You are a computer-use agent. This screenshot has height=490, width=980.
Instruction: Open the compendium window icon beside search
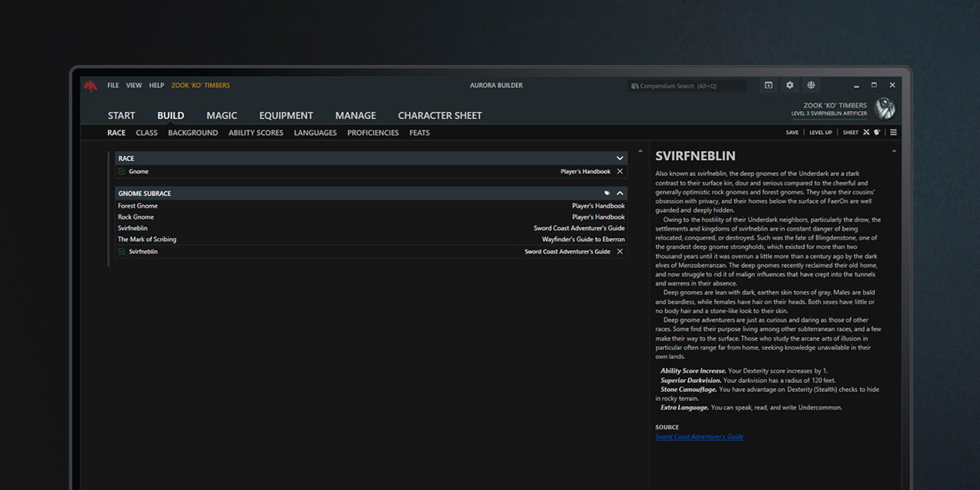pyautogui.click(x=768, y=85)
